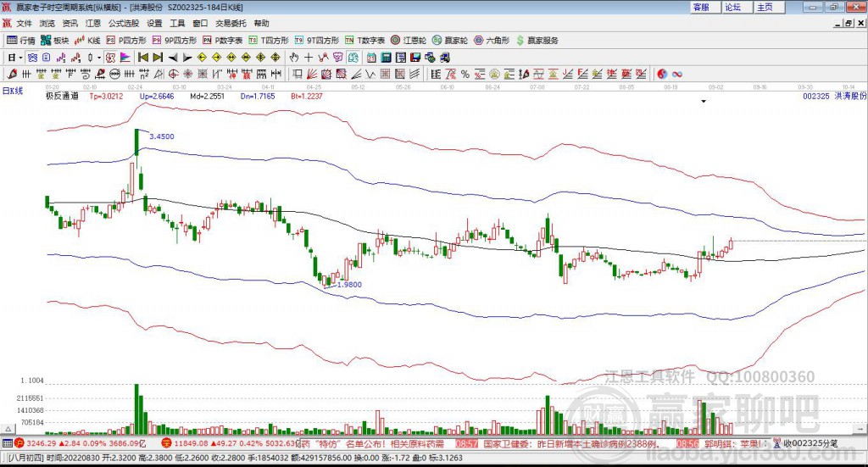Click the small black triangle marker above chart

coord(704,101)
